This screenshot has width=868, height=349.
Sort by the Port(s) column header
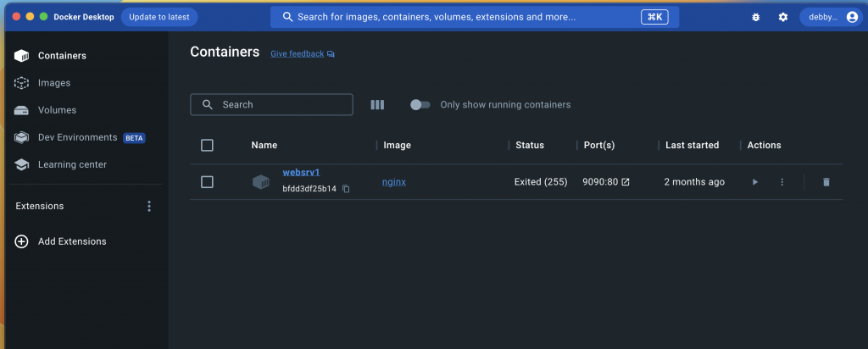(x=599, y=146)
